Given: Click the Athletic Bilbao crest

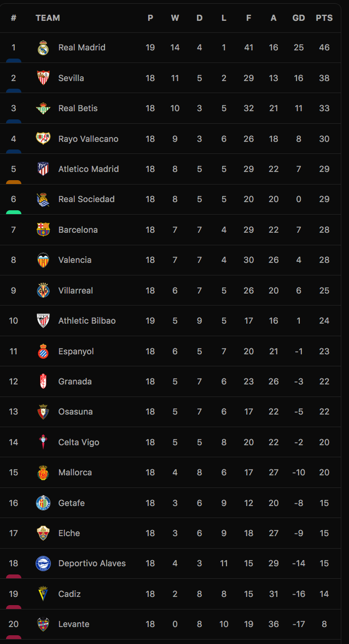Looking at the screenshot, I should click(43, 321).
